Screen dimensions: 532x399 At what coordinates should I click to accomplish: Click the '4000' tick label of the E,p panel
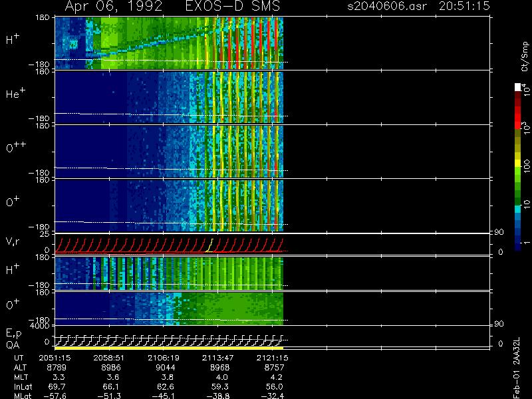pyautogui.click(x=40, y=326)
